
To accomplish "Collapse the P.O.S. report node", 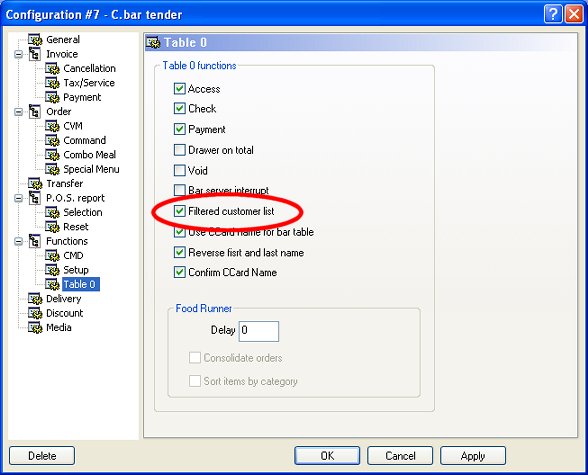I will tap(18, 198).
